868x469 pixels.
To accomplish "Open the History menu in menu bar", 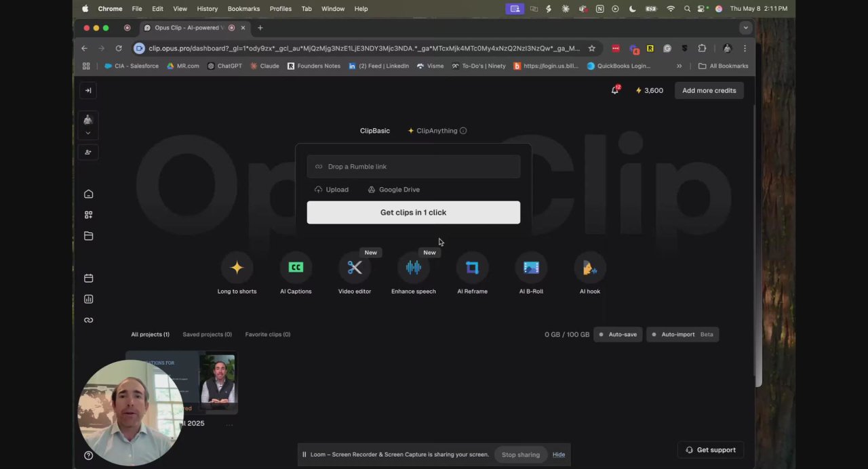I will [207, 9].
